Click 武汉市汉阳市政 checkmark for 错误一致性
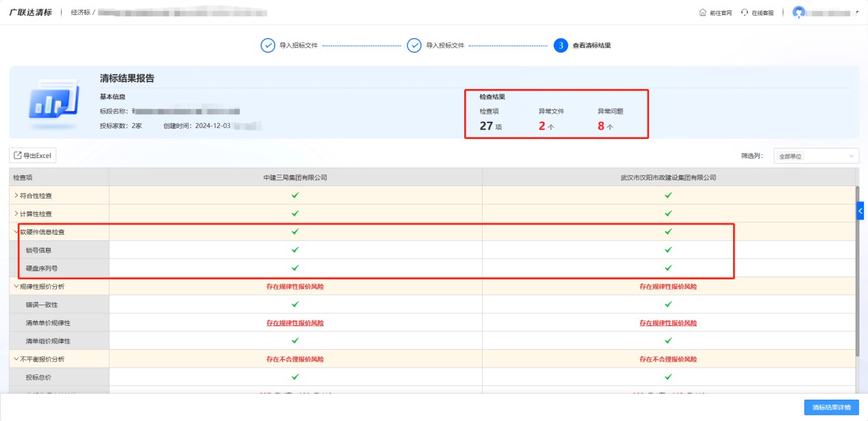The width and height of the screenshot is (868, 421). pyautogui.click(x=668, y=304)
